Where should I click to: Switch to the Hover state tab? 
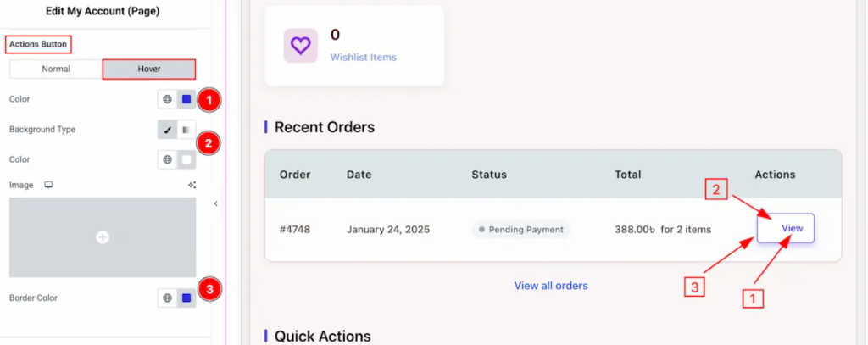(x=149, y=70)
